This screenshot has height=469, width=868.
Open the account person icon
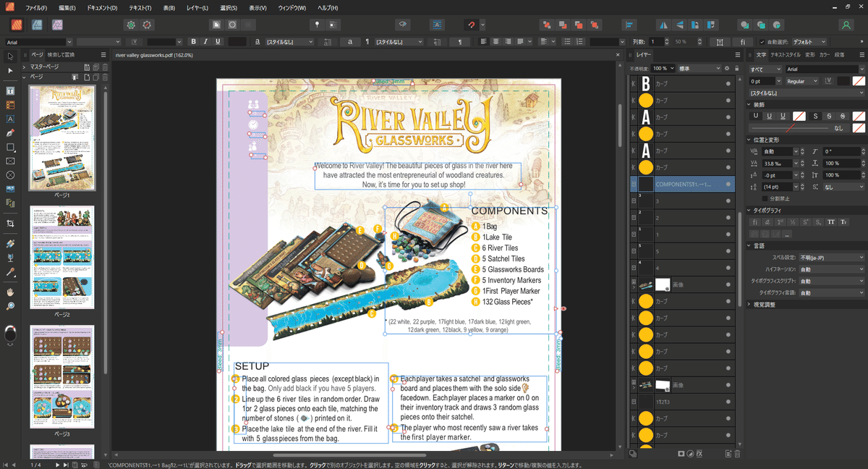point(846,25)
